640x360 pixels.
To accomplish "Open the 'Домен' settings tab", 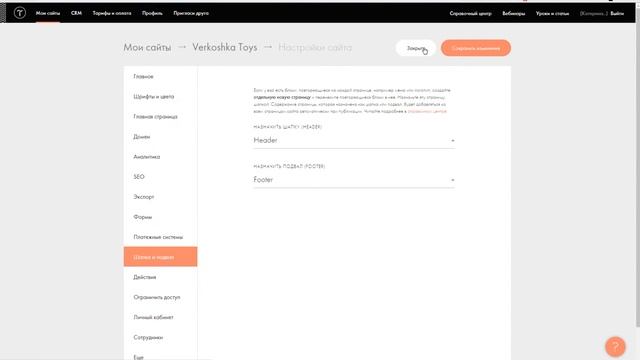I will 160,137.
